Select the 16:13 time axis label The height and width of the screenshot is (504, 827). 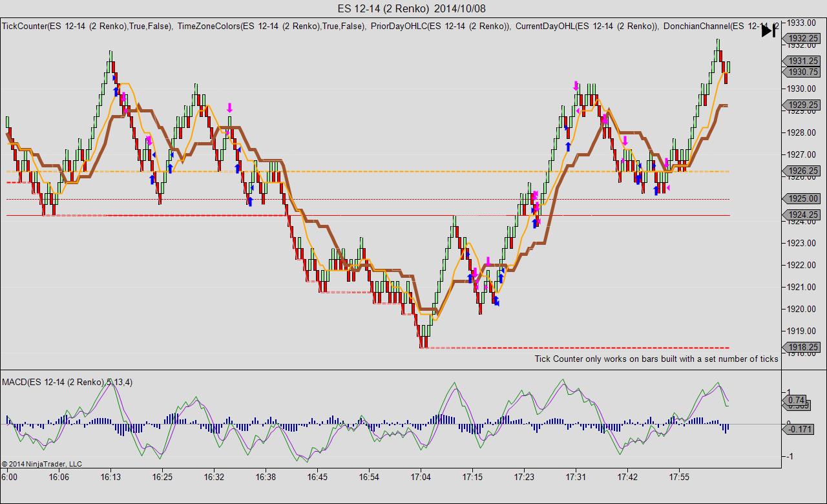click(x=110, y=477)
